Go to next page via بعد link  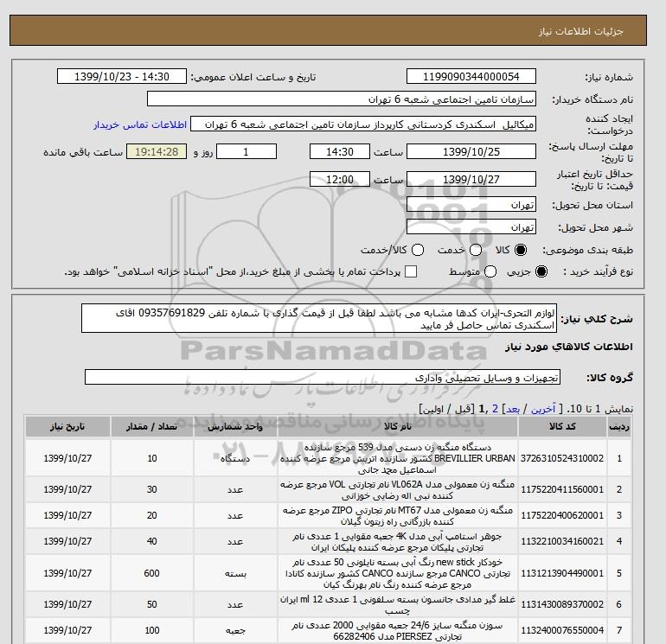pyautogui.click(x=513, y=409)
